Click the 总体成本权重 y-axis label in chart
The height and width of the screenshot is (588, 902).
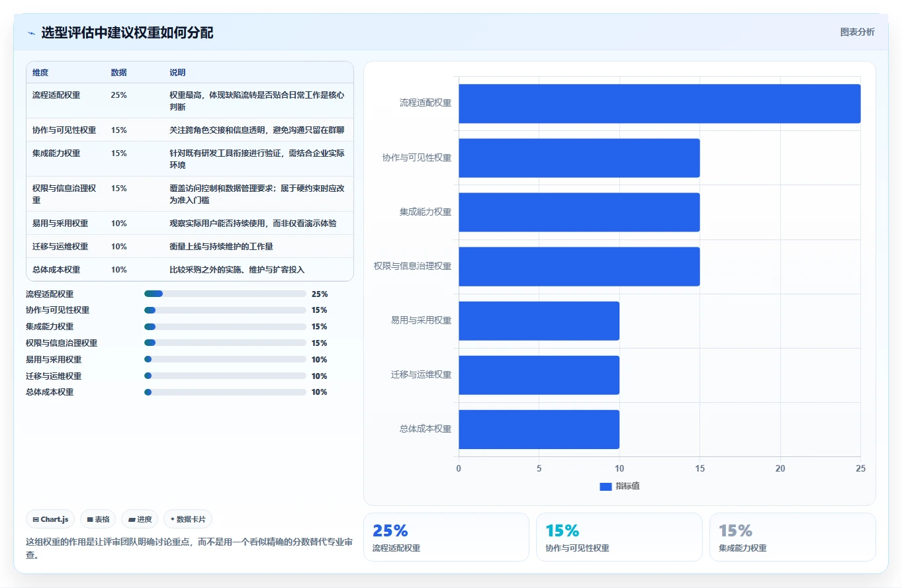(426, 429)
